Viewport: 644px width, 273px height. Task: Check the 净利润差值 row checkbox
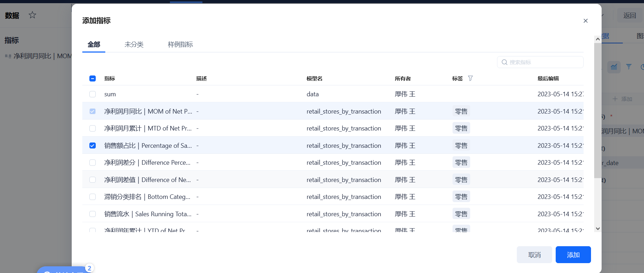point(93,180)
